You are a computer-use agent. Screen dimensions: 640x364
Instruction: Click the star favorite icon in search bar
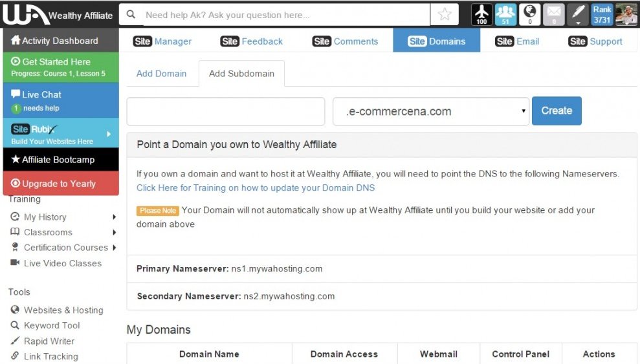445,15
